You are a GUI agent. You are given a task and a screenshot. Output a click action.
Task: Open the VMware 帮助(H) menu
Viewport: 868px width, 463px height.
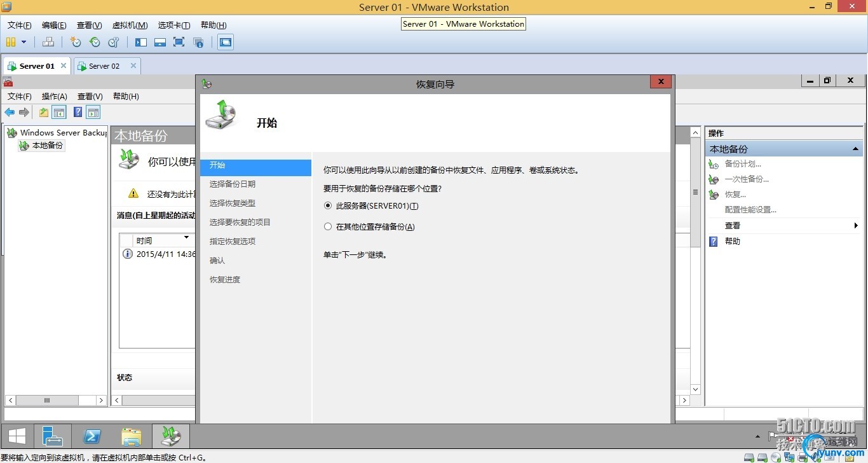tap(214, 25)
